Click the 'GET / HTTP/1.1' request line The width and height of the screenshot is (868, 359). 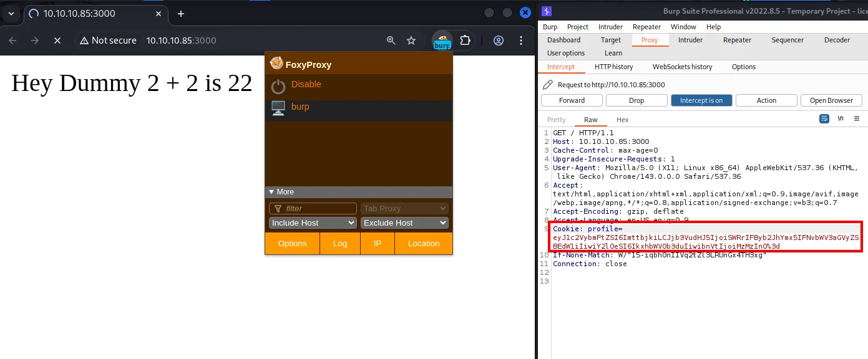pos(583,133)
